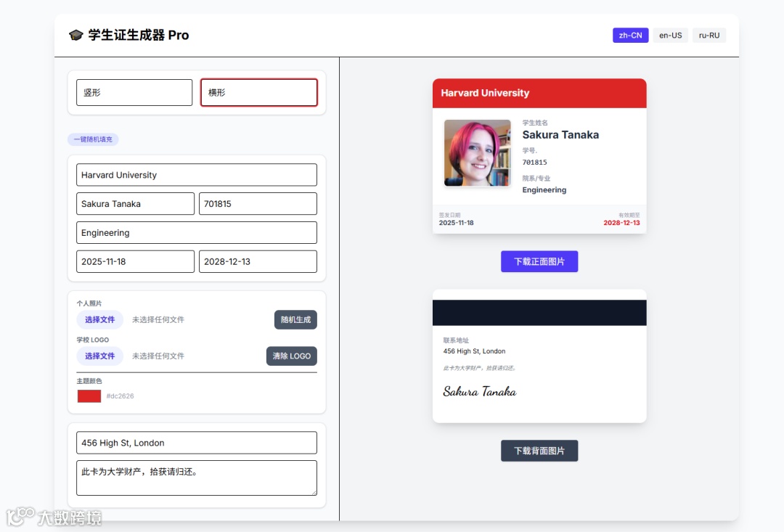Click the student photo on the card

click(x=478, y=153)
